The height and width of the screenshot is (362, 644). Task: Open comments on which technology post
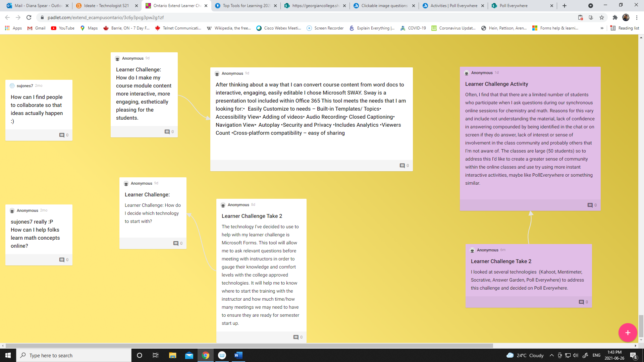(x=178, y=243)
